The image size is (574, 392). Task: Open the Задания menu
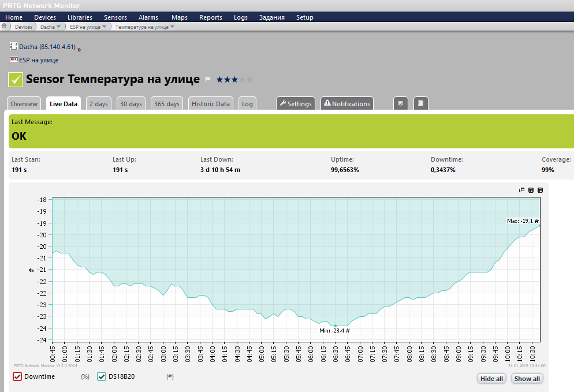(271, 17)
